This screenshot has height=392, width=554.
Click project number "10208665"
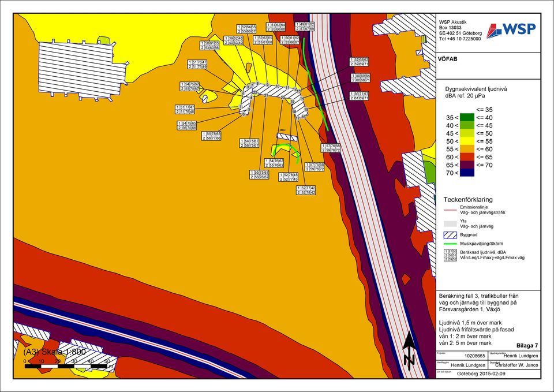(475, 356)
